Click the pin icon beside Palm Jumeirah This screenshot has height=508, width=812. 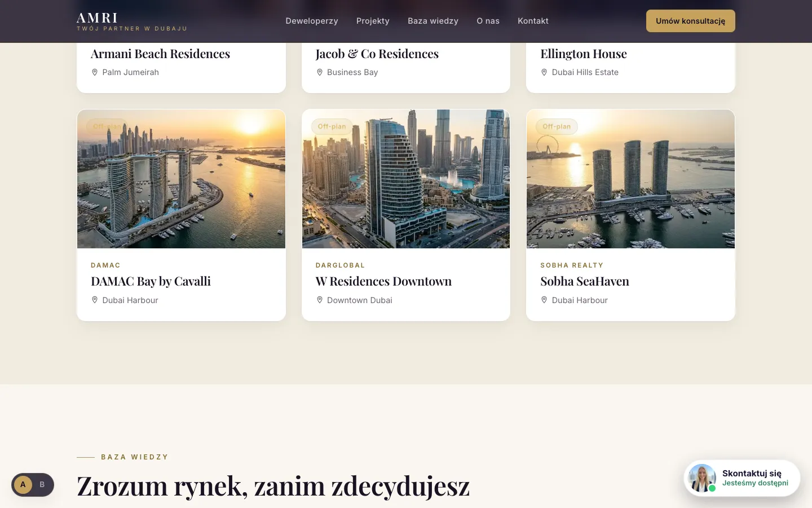click(x=95, y=72)
